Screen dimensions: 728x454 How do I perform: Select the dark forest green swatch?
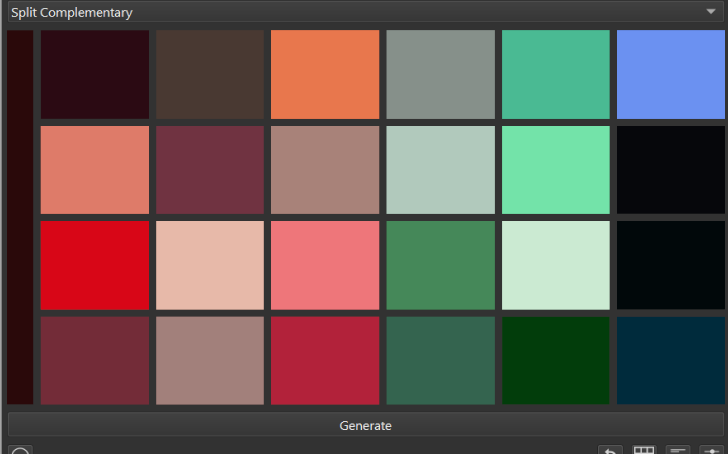click(555, 360)
